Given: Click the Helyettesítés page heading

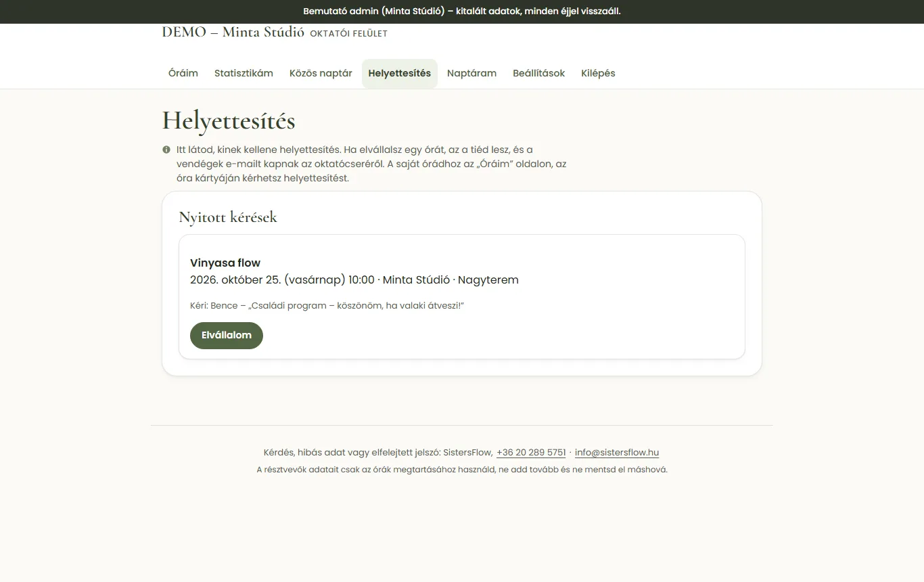Looking at the screenshot, I should tap(229, 121).
